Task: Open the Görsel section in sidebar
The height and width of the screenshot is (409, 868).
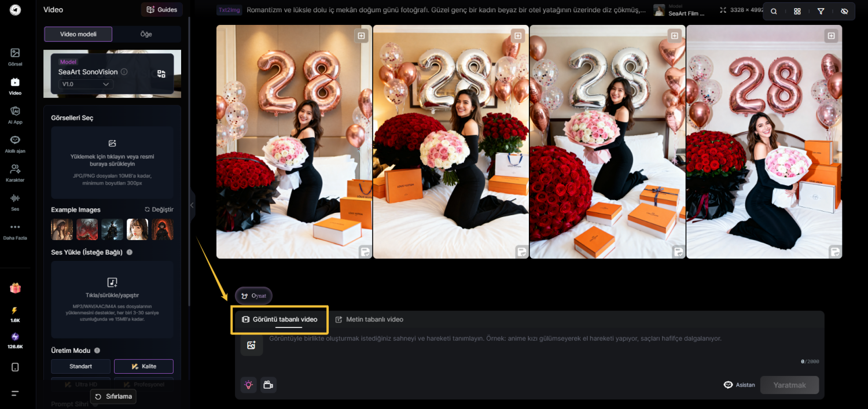Action: coord(15,56)
